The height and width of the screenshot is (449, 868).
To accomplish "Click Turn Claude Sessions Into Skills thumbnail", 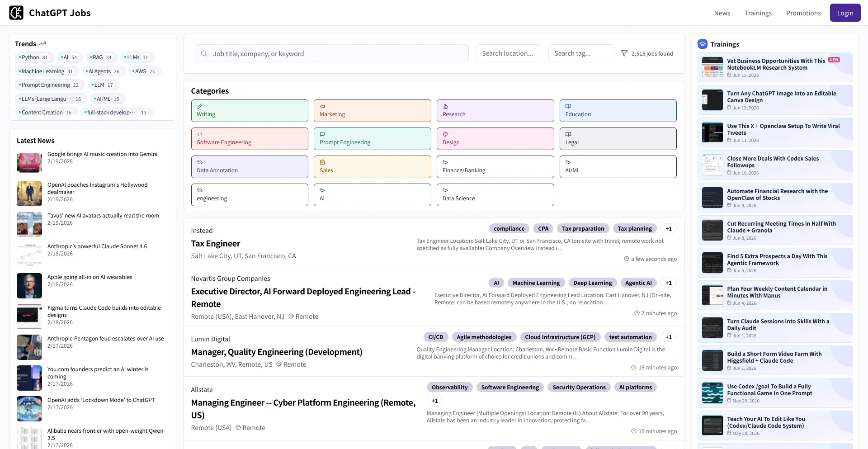I will (712, 328).
